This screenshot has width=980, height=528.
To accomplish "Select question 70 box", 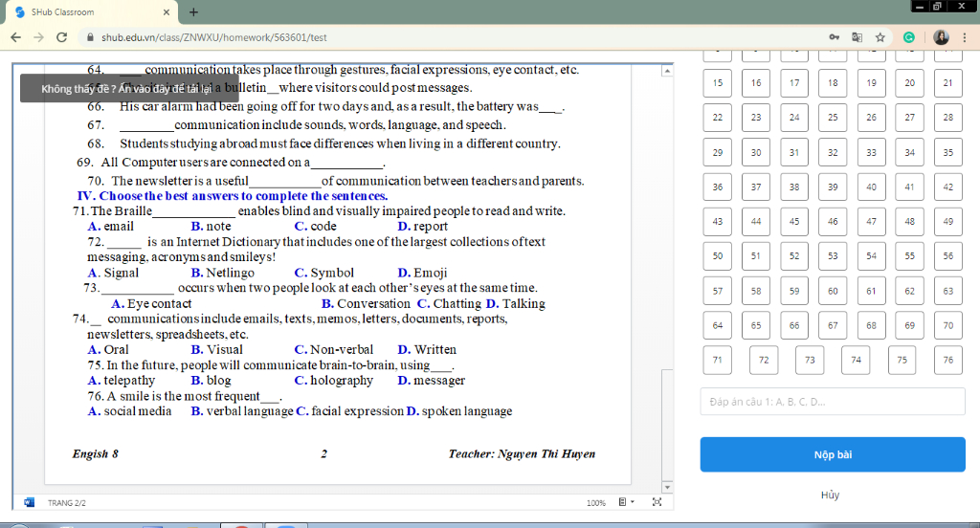I will point(948,325).
